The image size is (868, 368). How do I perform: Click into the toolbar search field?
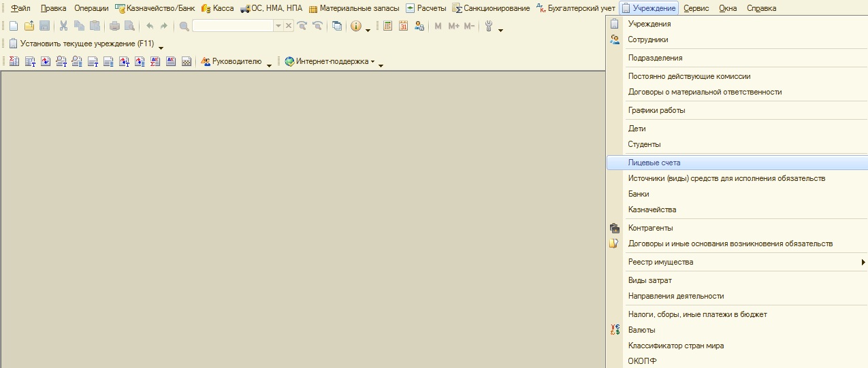(233, 26)
